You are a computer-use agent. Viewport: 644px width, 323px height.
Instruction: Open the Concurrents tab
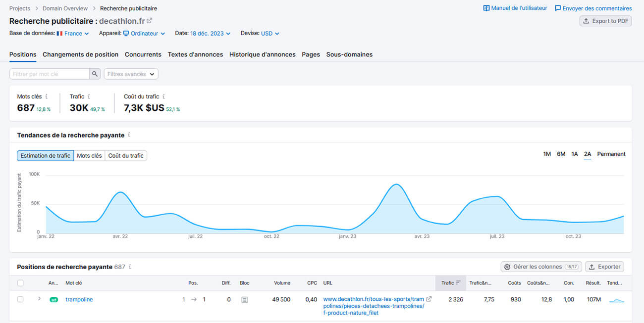pos(143,54)
